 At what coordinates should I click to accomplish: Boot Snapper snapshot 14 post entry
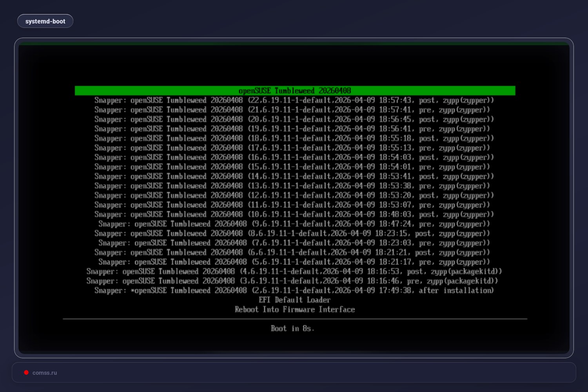tap(294, 176)
